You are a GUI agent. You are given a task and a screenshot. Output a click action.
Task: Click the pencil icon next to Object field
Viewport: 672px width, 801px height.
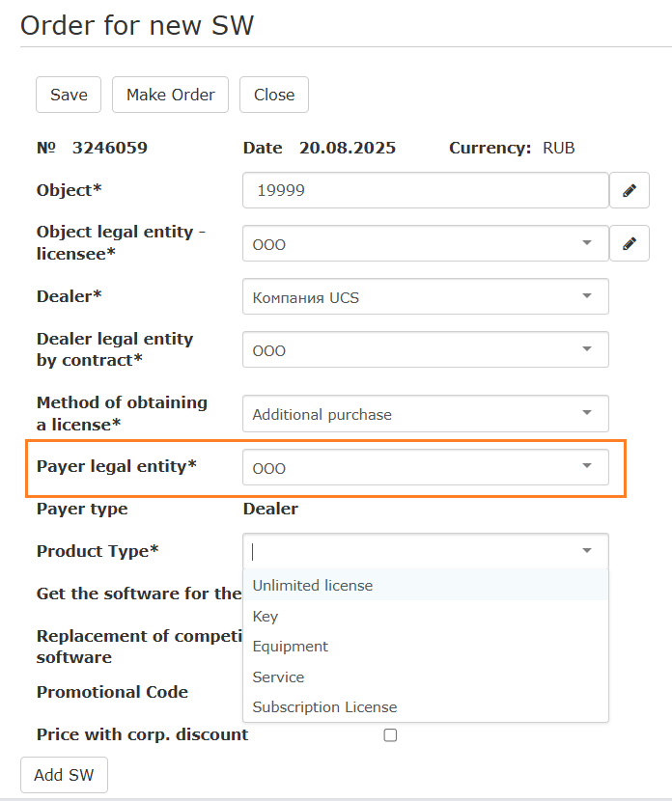point(630,191)
